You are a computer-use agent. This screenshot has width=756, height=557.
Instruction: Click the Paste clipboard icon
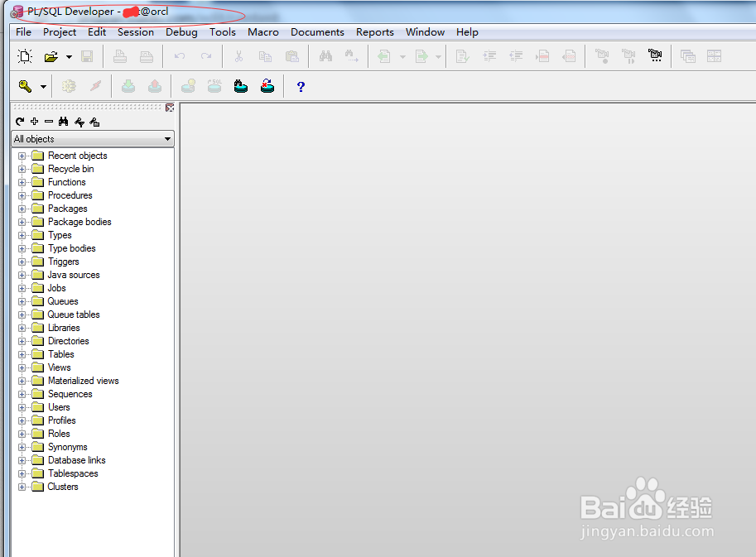pos(291,56)
